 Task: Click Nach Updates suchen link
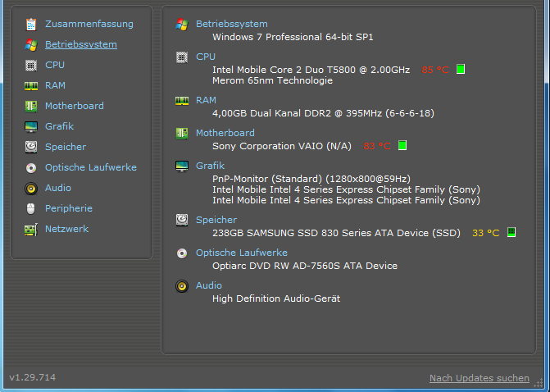click(480, 378)
